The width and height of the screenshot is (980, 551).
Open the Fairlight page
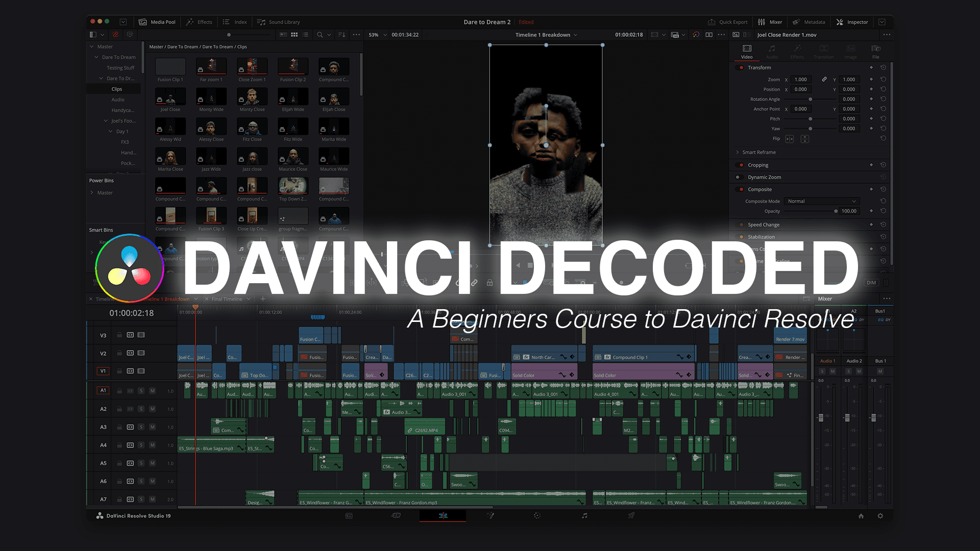[584, 516]
